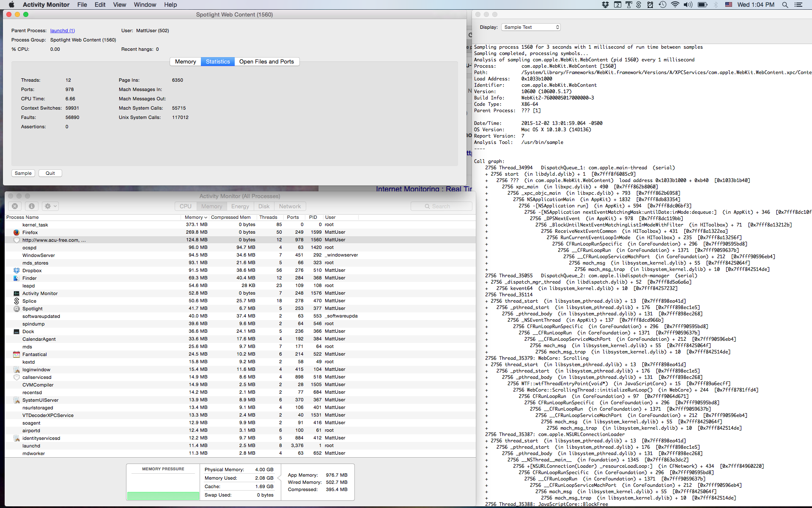Image resolution: width=812 pixels, height=508 pixels.
Task: Open the Activity Monitor application menu
Action: 46,5
